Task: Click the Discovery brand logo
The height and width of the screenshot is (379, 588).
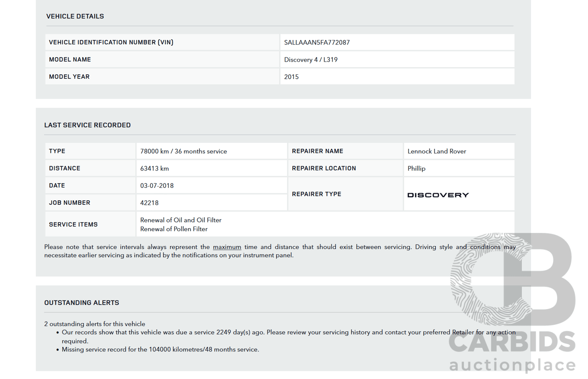Action: coord(438,195)
